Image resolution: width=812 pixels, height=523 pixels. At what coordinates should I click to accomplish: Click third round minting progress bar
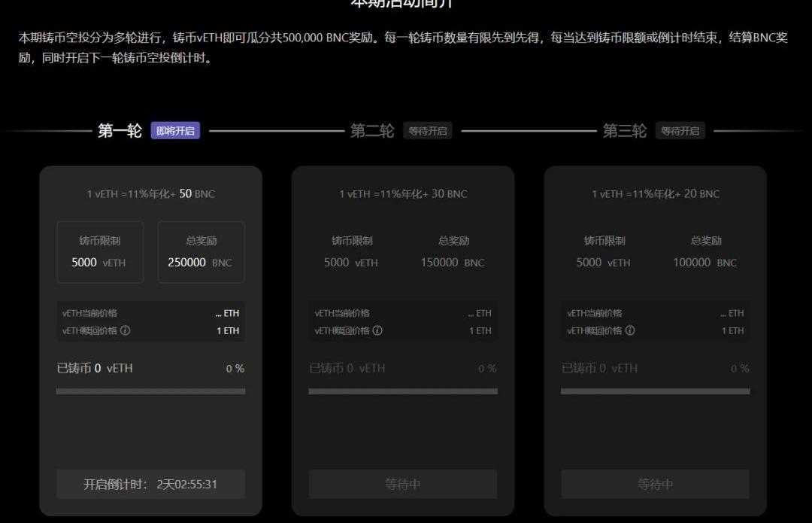point(655,391)
